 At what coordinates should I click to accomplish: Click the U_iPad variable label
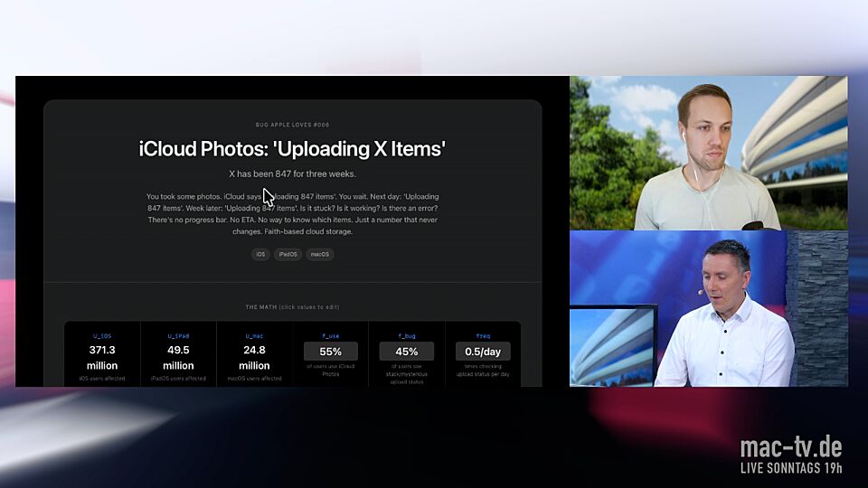(x=178, y=335)
